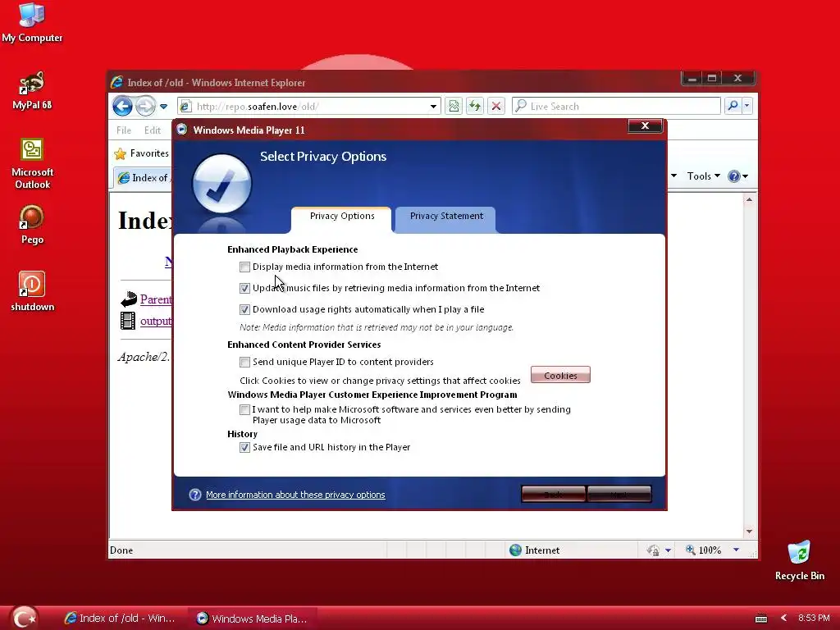Open the File menu in Internet Explorer

tap(124, 130)
